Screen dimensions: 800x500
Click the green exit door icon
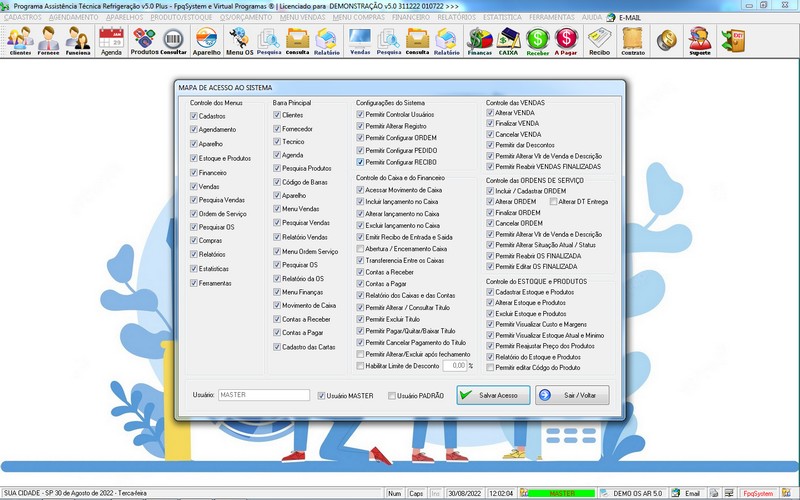coord(733,40)
